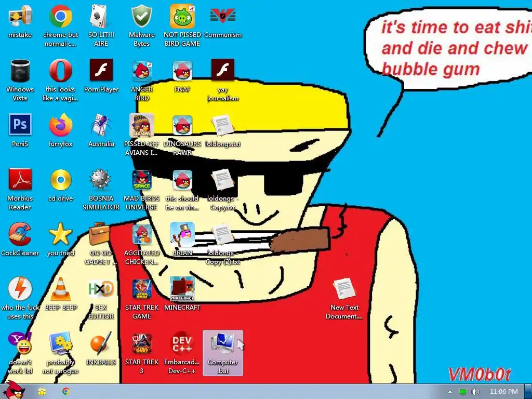This screenshot has height=399, width=532.
Task: Open Yahoo icon 'doesn't work lol'
Action: (20, 353)
